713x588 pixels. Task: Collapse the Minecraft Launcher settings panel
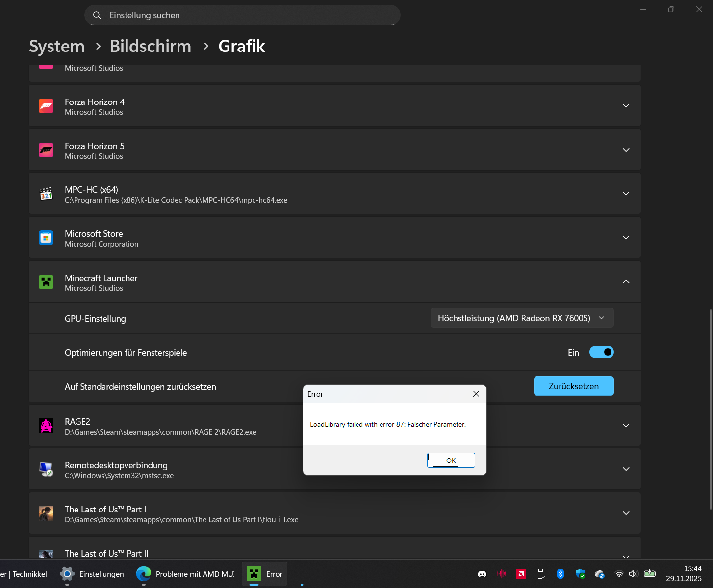point(626,282)
